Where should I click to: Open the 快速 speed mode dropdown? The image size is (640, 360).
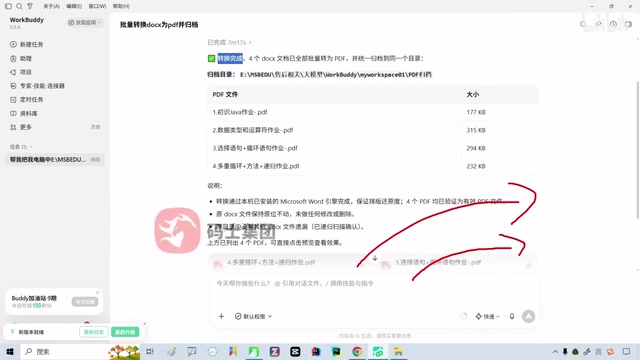click(487, 316)
